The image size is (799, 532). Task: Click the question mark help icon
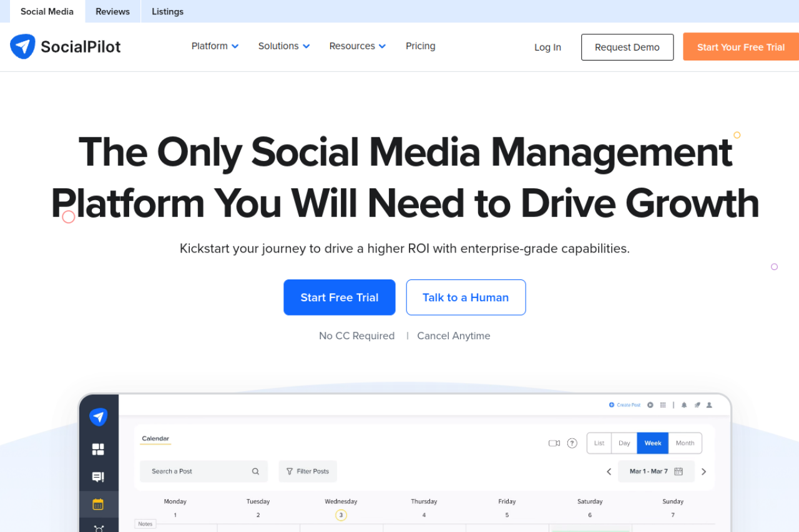[572, 443]
